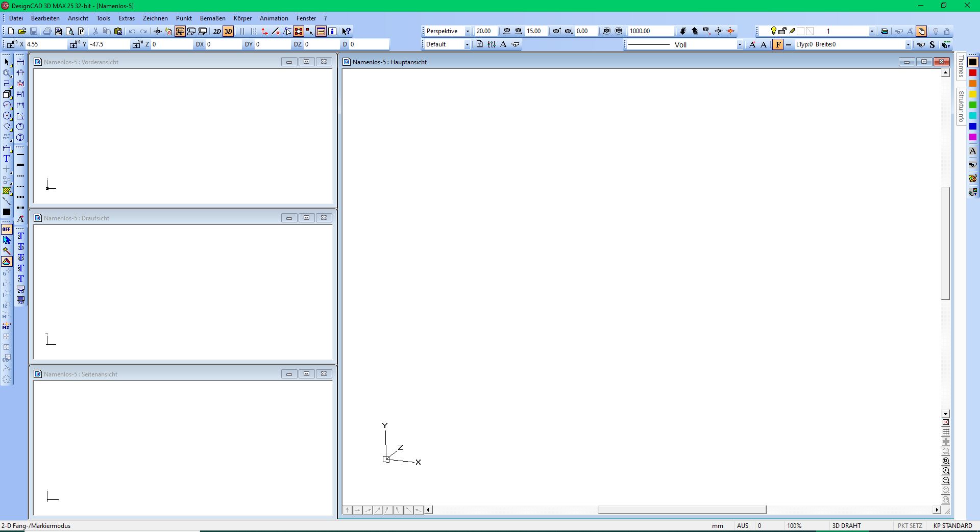
Task: Switch to 2D mode toggle
Action: click(x=216, y=31)
